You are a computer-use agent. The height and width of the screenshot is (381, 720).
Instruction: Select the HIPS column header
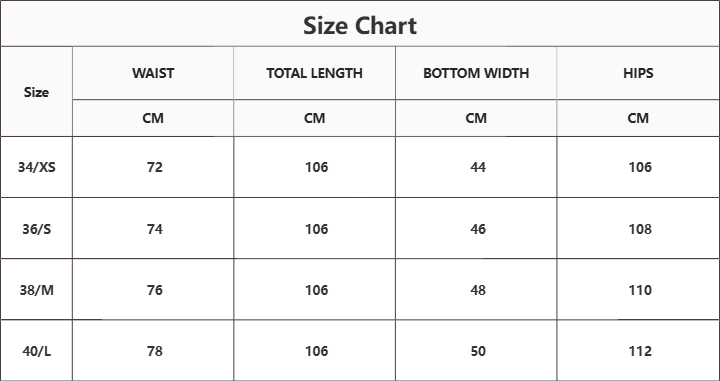(638, 73)
